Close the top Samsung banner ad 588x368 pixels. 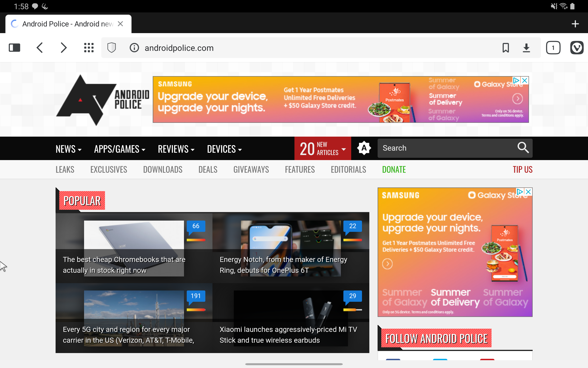(x=525, y=80)
